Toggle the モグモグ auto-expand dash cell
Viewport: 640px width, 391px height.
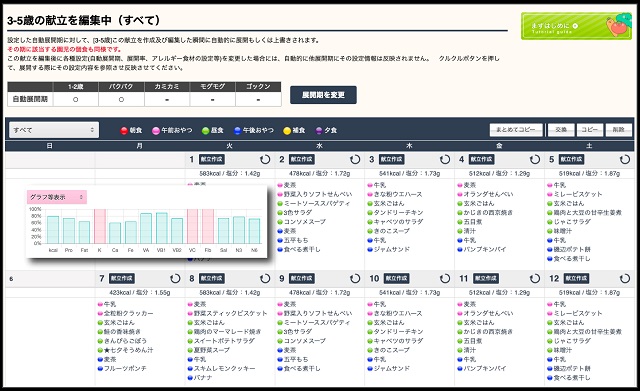pyautogui.click(x=213, y=100)
